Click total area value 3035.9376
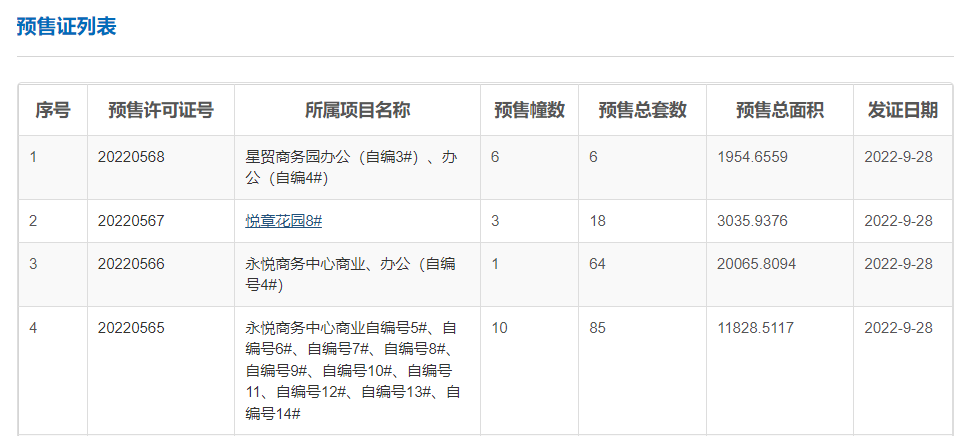 (752, 221)
